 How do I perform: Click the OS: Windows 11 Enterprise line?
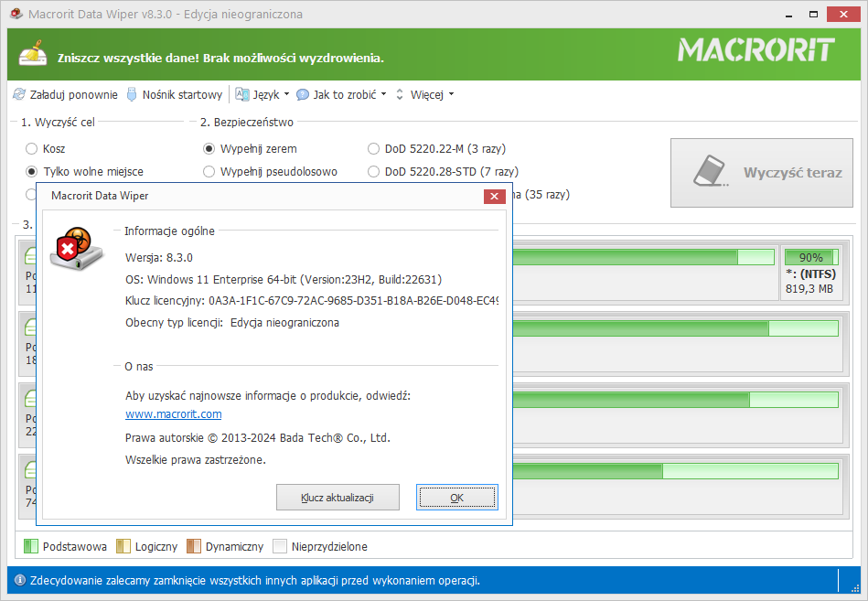[x=284, y=280]
